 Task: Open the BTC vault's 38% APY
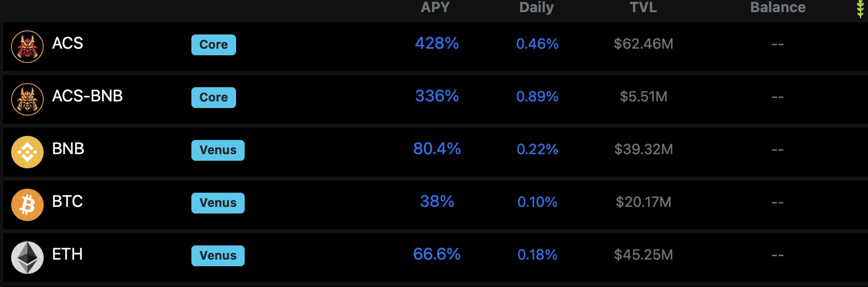pyautogui.click(x=437, y=202)
